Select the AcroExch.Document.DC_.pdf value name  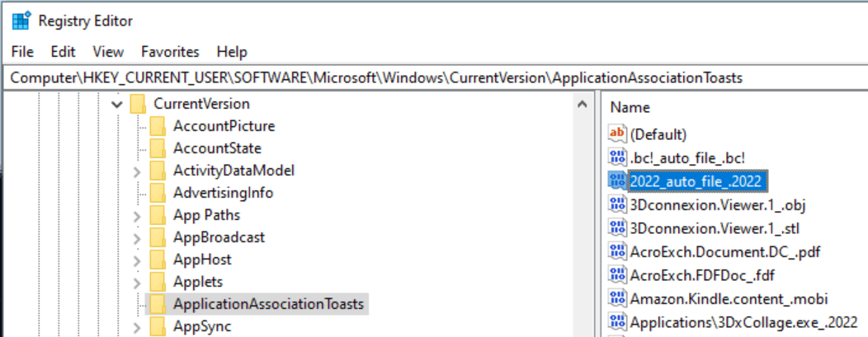[x=725, y=252]
